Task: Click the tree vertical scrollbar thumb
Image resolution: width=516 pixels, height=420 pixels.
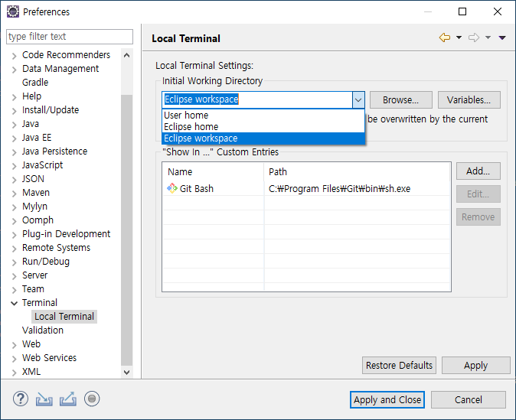Action: [x=126, y=230]
